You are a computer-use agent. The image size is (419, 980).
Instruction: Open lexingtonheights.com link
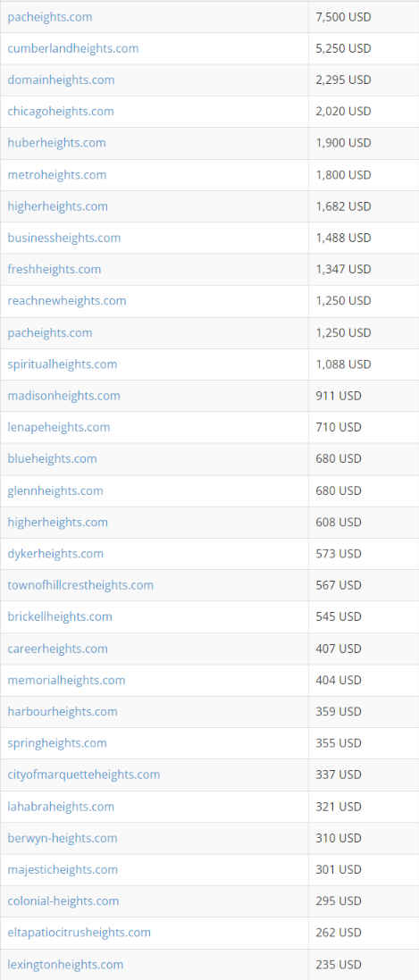[65, 964]
